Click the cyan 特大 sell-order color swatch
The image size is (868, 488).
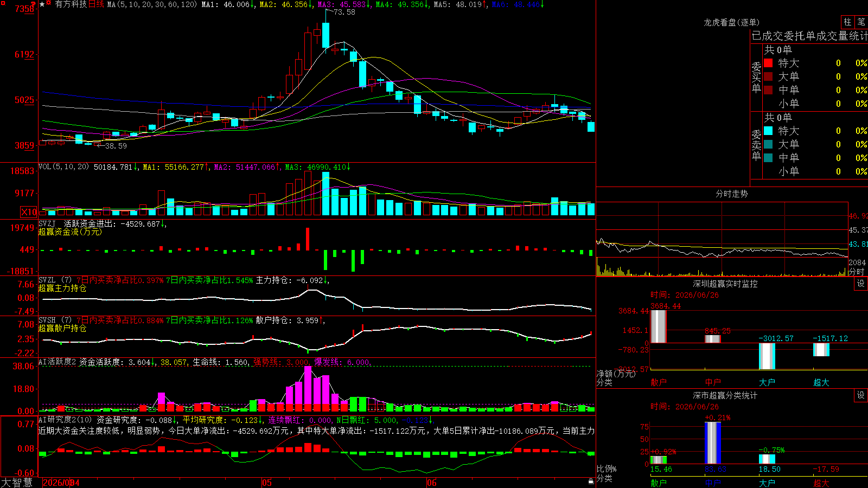click(768, 131)
